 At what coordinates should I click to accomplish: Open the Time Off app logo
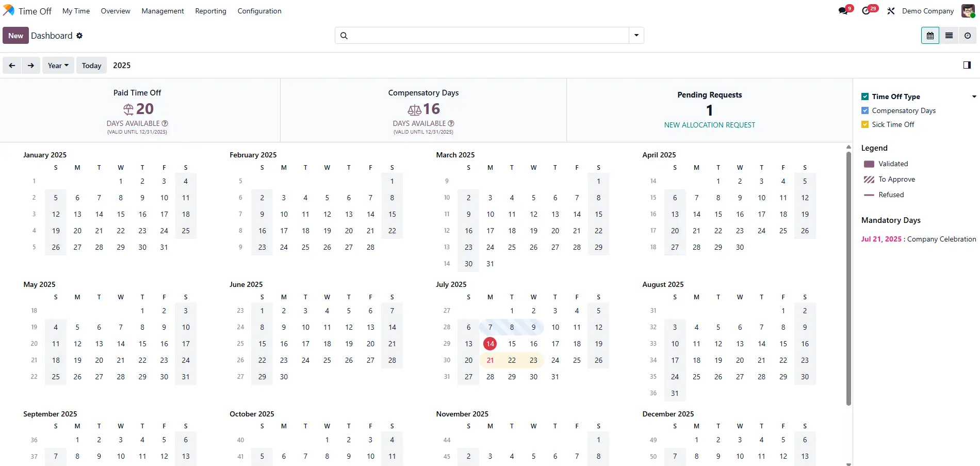(x=9, y=10)
